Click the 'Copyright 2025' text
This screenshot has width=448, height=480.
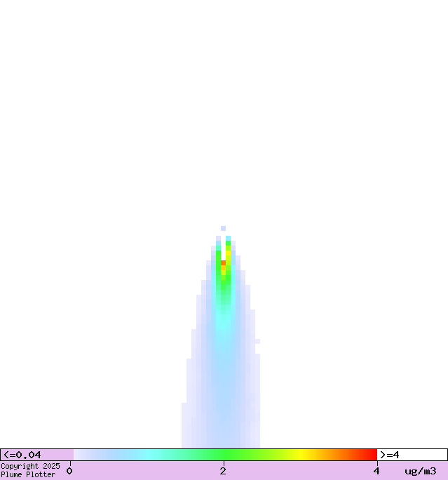click(x=30, y=466)
